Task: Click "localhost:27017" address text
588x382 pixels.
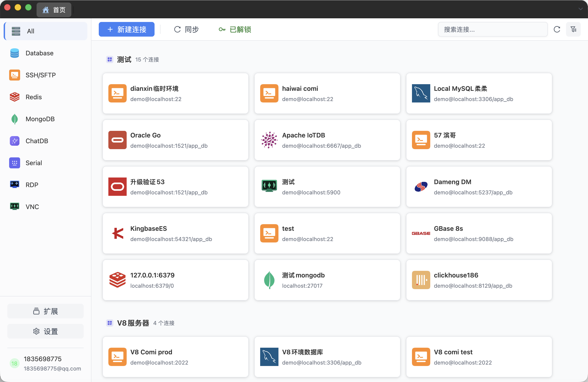Action: click(x=302, y=286)
